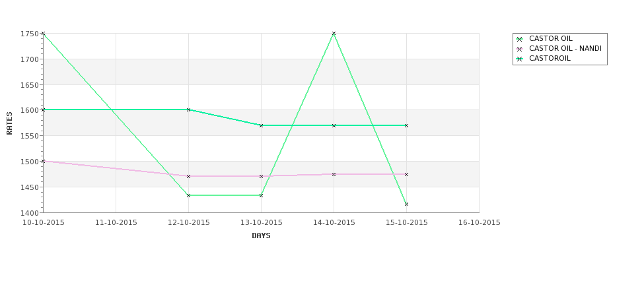Click the 1570 point on 13-10-2015
This screenshot has height=283, width=644.
pos(261,125)
